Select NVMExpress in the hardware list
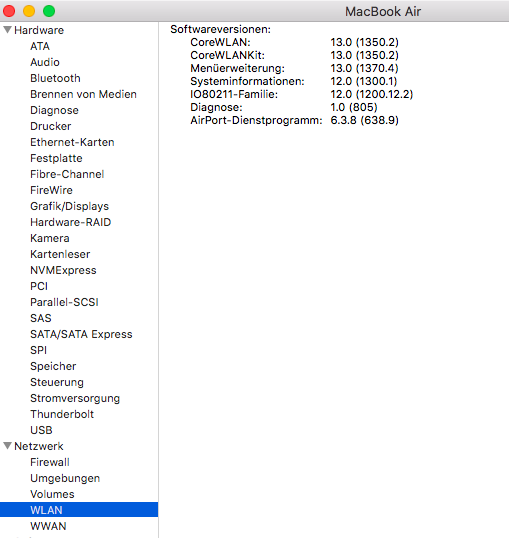The image size is (509, 538). (x=63, y=270)
